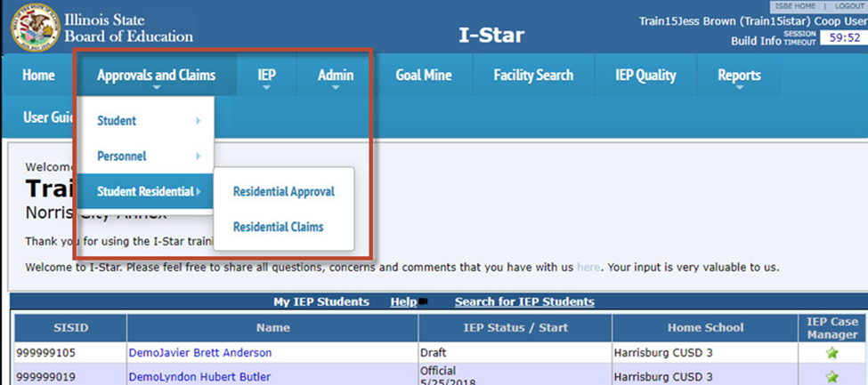Image resolution: width=868 pixels, height=385 pixels.
Task: Expand the Personnel submenu
Action: (x=145, y=156)
